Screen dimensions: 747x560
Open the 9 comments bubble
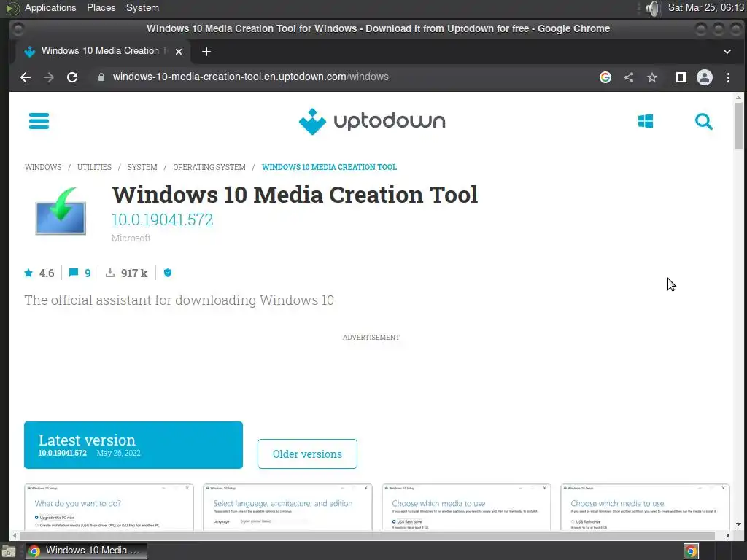click(x=80, y=273)
